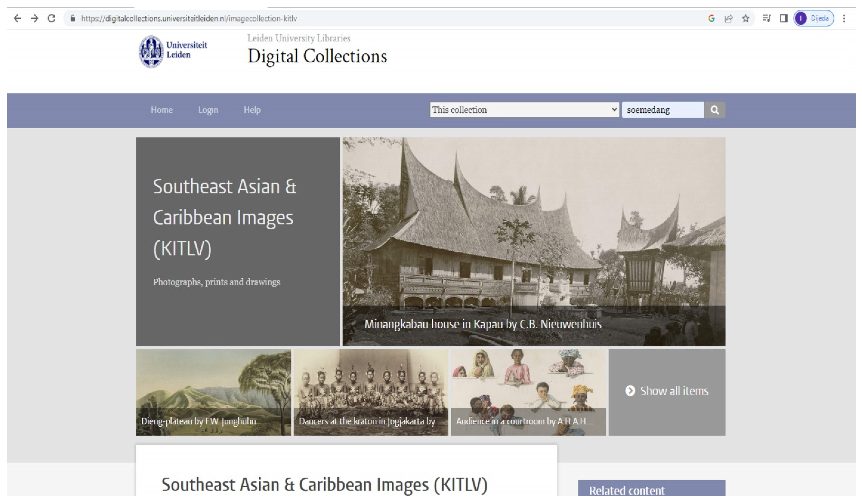
Task: Open the Login menu item
Action: [208, 110]
